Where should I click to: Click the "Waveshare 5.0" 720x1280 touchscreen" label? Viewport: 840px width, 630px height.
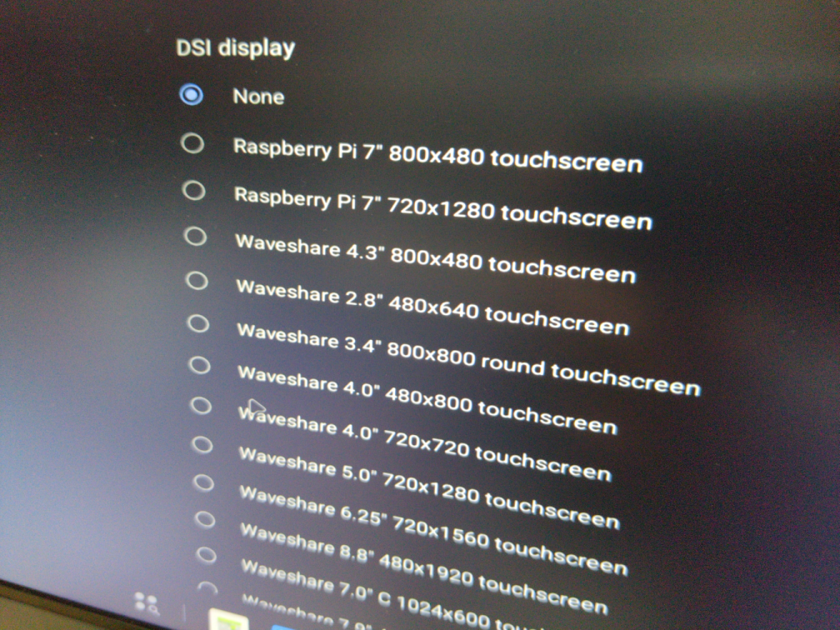[x=430, y=487]
